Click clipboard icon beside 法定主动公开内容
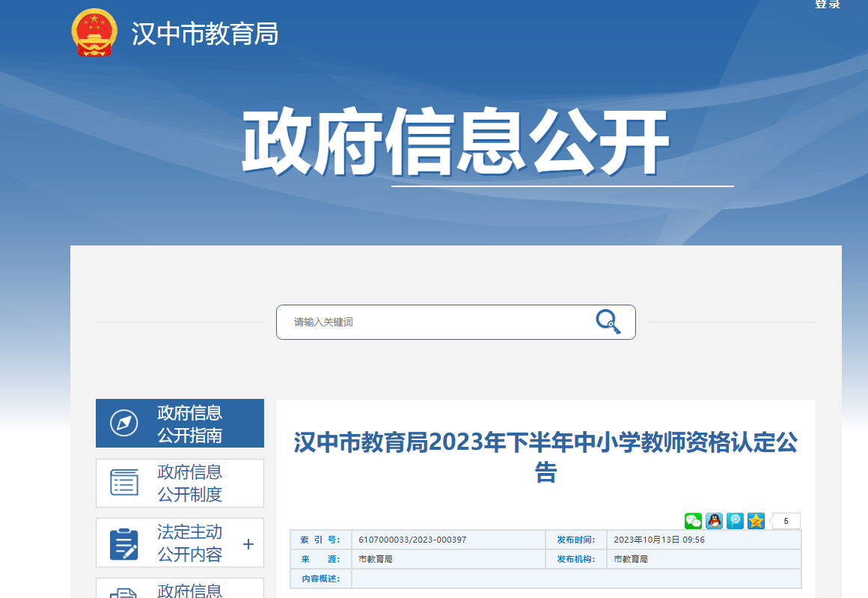Screen dimensions: 868x598 [x=123, y=543]
